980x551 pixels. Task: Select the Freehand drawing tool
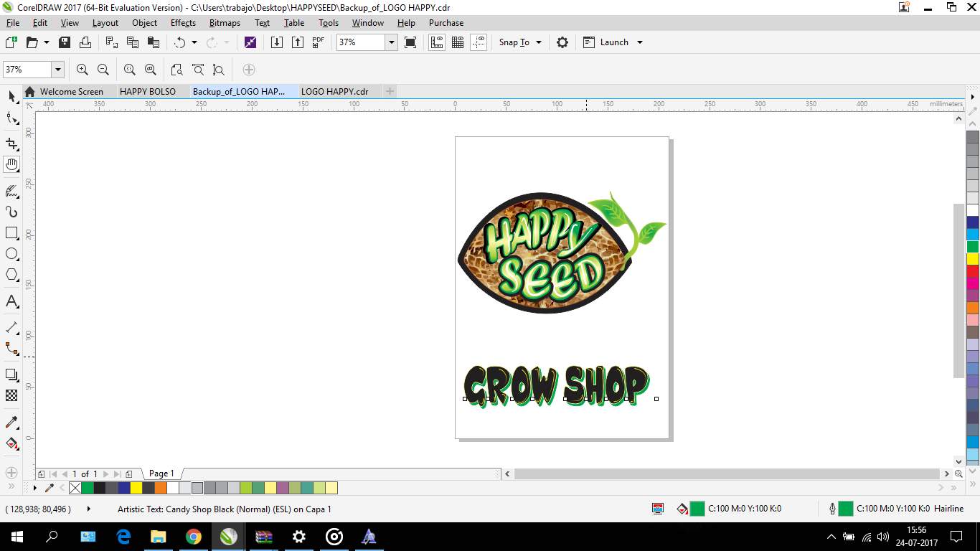coord(11,191)
